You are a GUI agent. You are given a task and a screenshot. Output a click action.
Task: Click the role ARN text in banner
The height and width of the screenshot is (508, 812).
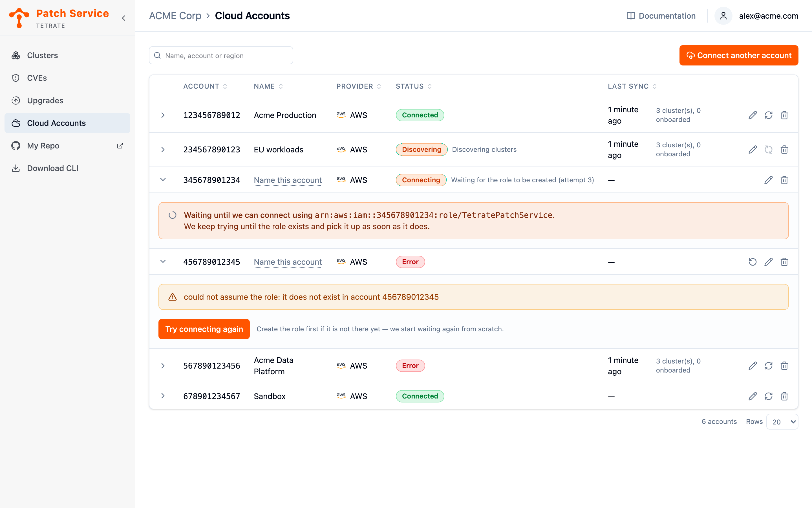click(x=434, y=215)
